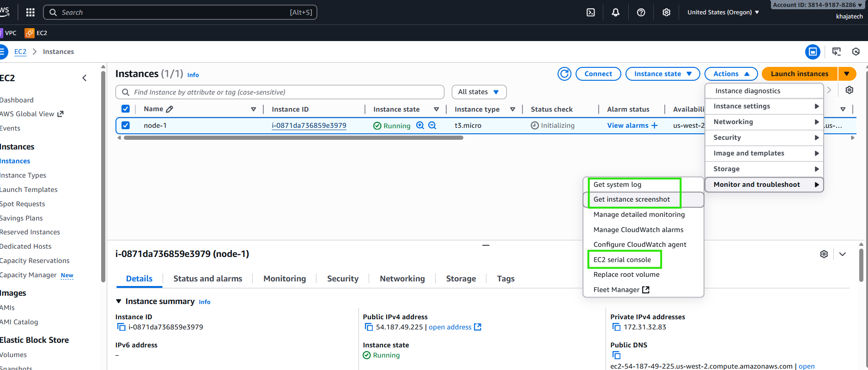Click the details panel vertical scrollbar
This screenshot has width=868, height=370.
pyautogui.click(x=861, y=265)
